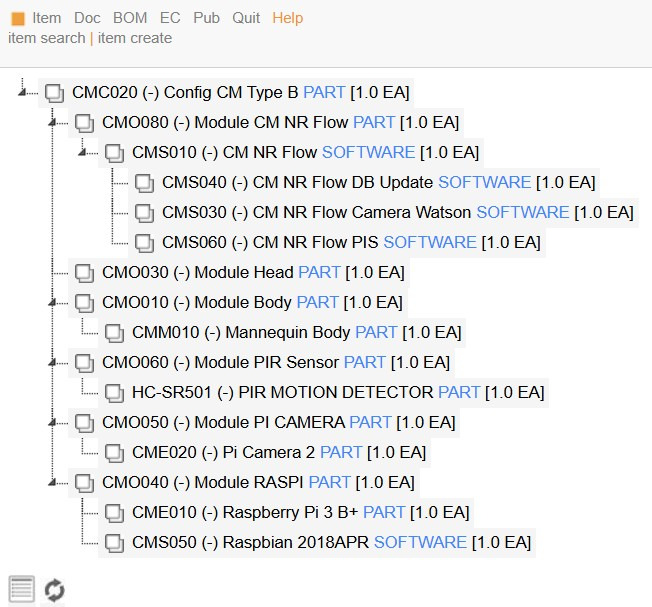Open the BOM menu

coord(130,18)
